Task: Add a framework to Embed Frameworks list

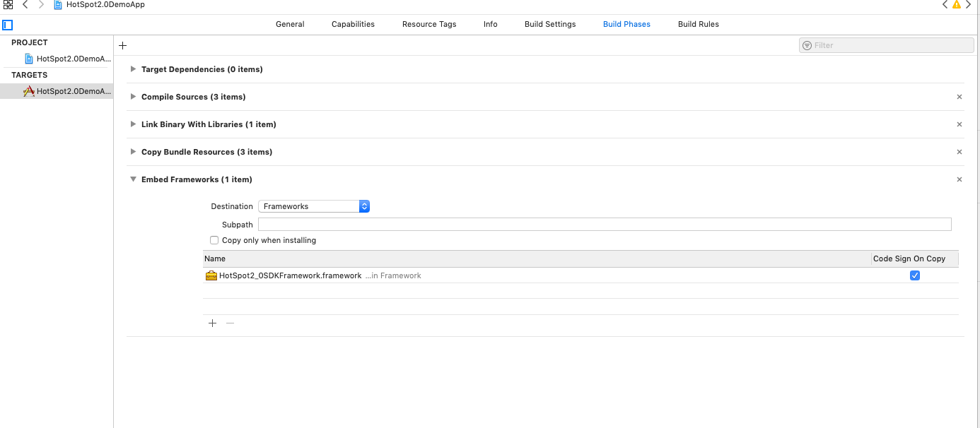Action: pyautogui.click(x=212, y=323)
